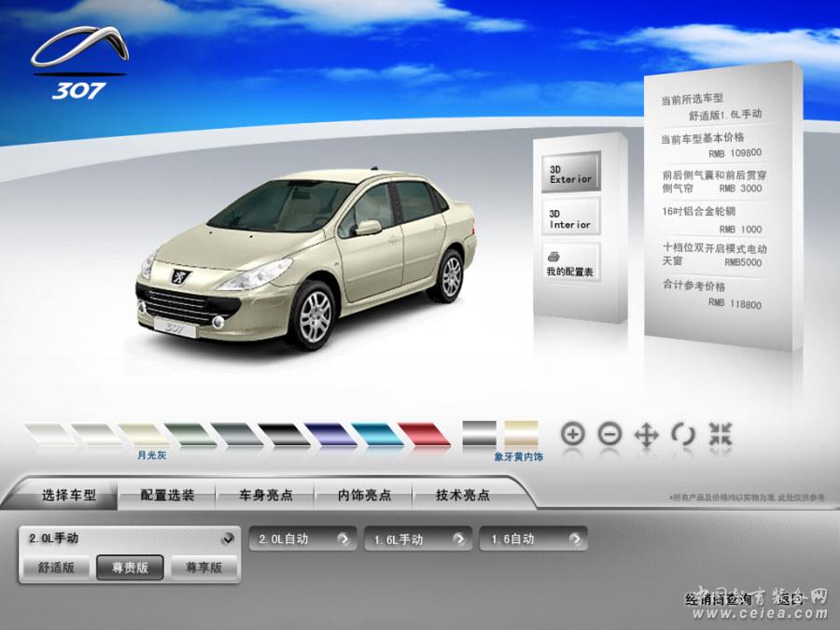Open the 3D Interior view
This screenshot has height=630, width=840.
click(x=570, y=218)
